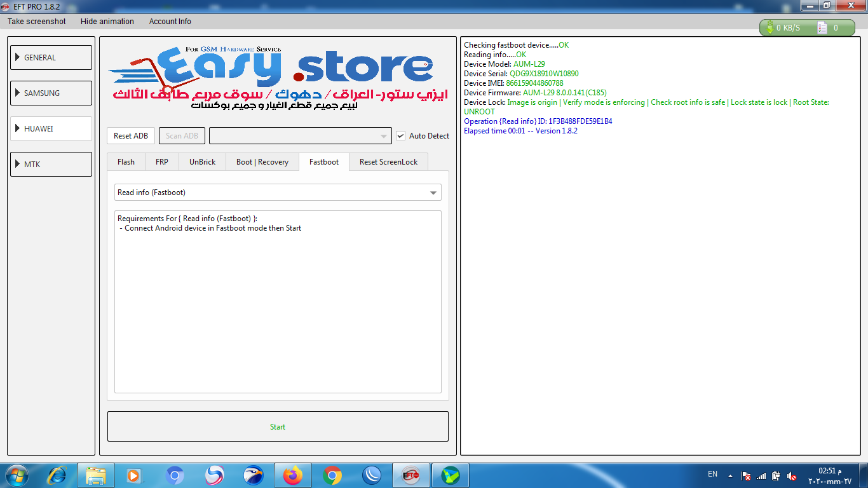Screen dimensions: 868x488
Task: Open the blue crescent circle taskbar icon
Action: [372, 475]
